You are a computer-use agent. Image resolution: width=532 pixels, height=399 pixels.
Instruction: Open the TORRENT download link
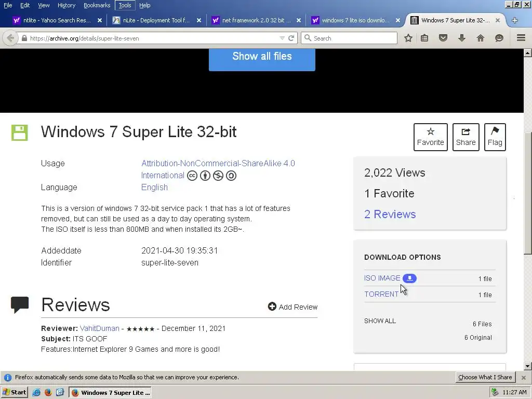click(381, 294)
